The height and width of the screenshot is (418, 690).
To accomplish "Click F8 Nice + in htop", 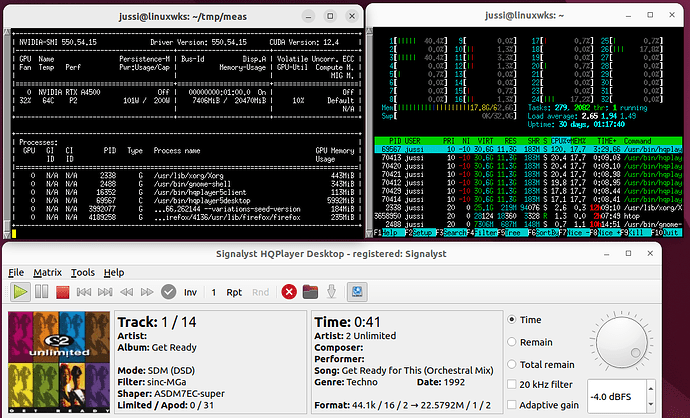I will click(607, 233).
